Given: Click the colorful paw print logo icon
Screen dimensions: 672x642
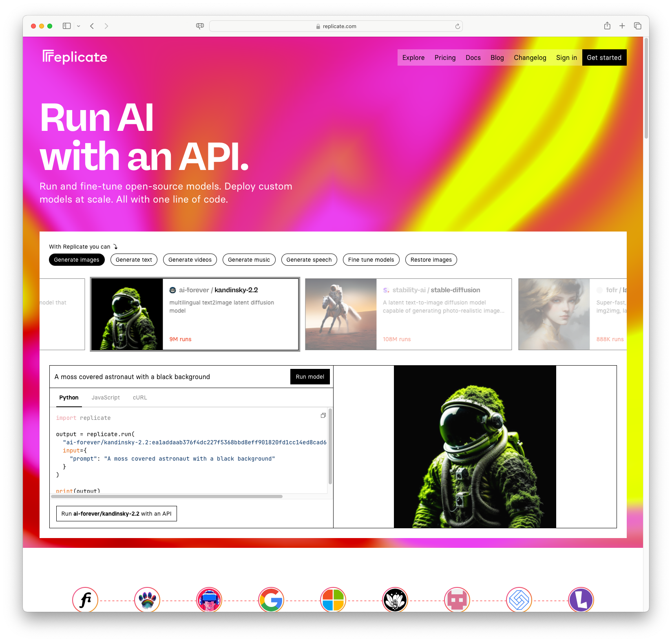Looking at the screenshot, I should pos(147,600).
